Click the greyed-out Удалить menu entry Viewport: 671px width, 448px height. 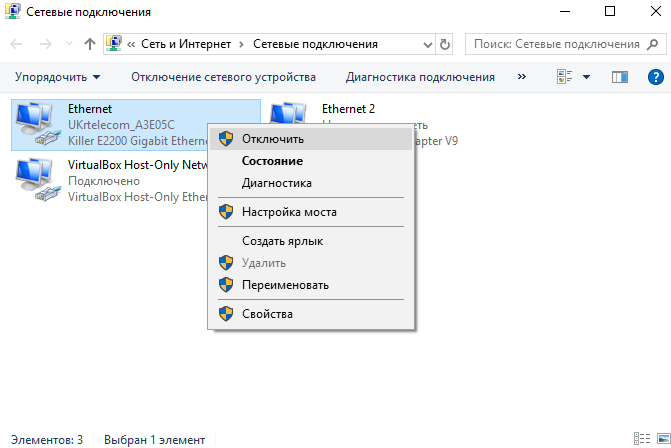tap(311, 263)
